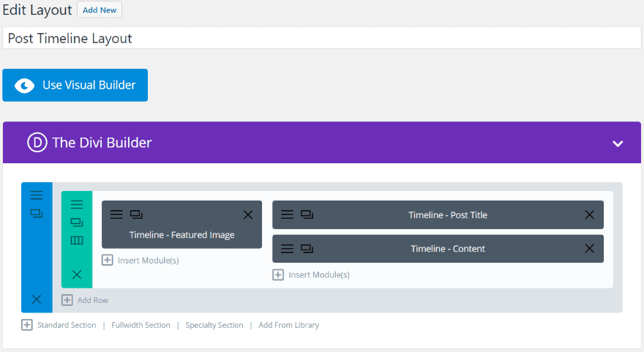This screenshot has width=644, height=352.
Task: Clone the Timeline - Featured Image module
Action: (136, 214)
